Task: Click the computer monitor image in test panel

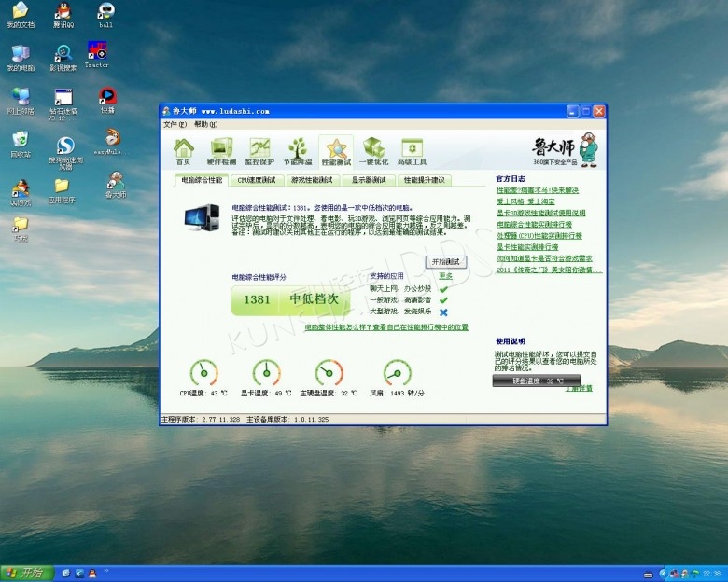Action: tap(202, 217)
